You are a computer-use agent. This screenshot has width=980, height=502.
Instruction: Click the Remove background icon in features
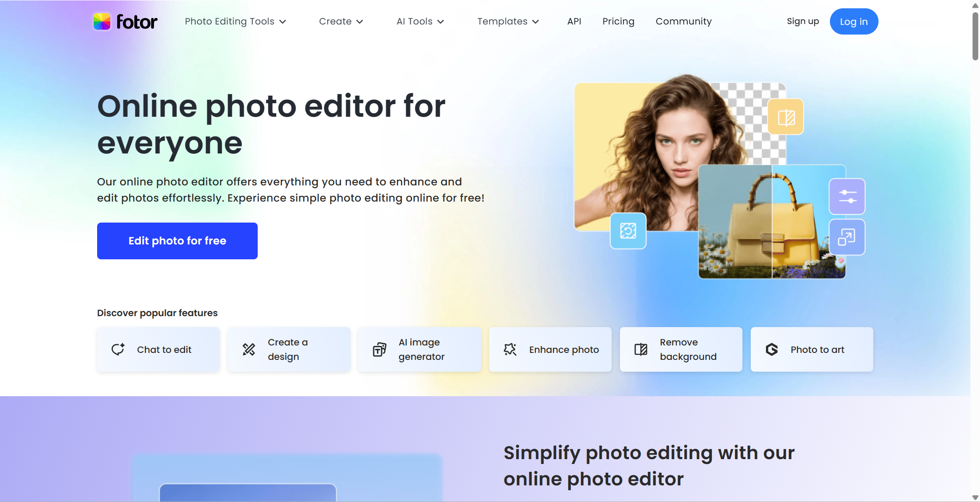click(641, 349)
